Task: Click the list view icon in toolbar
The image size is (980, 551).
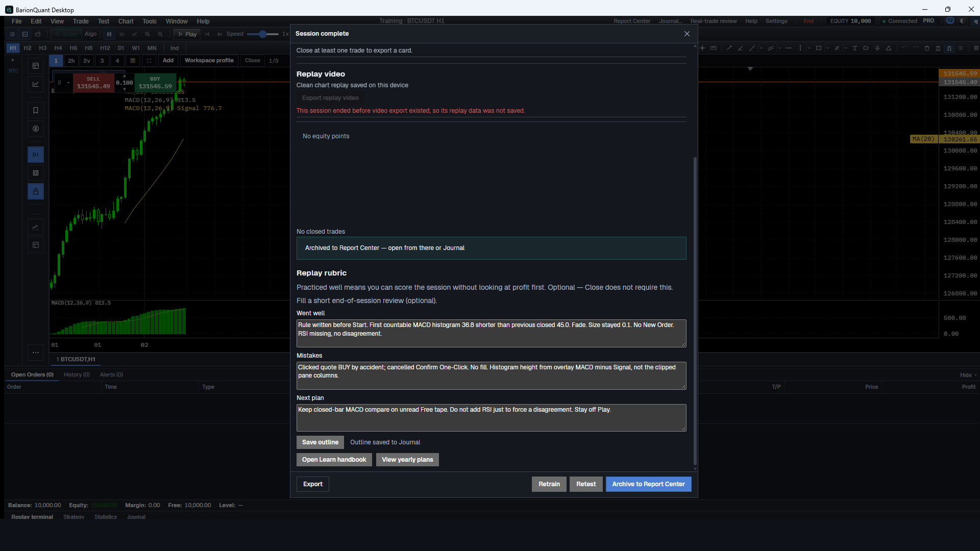Action: [12, 34]
